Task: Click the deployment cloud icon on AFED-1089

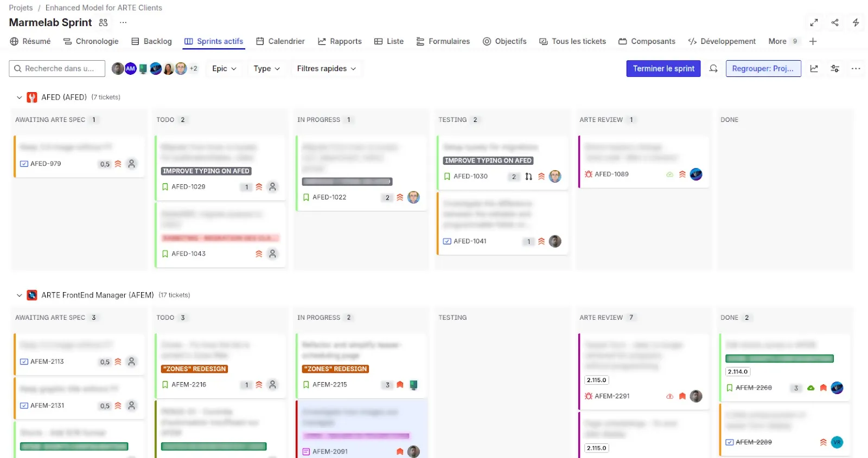Action: pyautogui.click(x=669, y=175)
